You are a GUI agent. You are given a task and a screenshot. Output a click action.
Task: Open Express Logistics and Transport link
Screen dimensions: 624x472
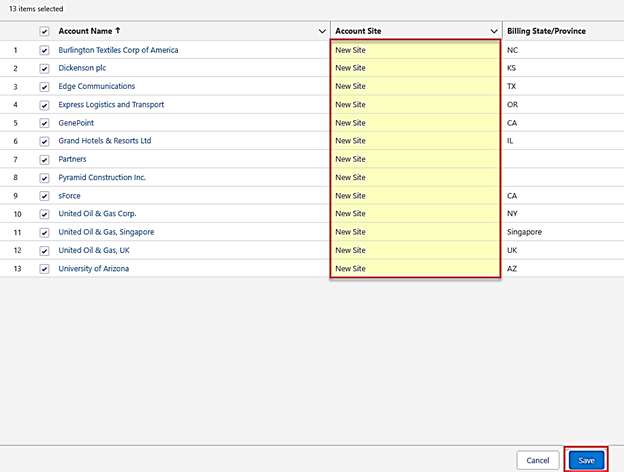(x=111, y=104)
